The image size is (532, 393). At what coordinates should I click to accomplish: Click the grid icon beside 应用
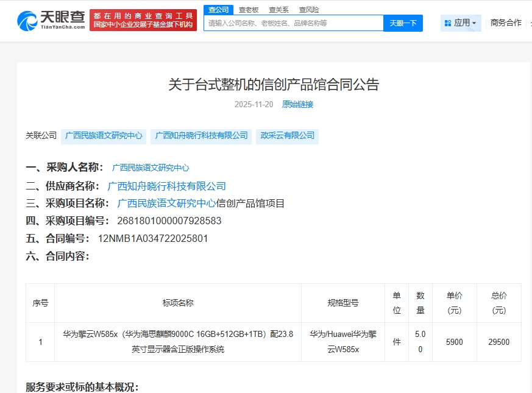coord(448,23)
